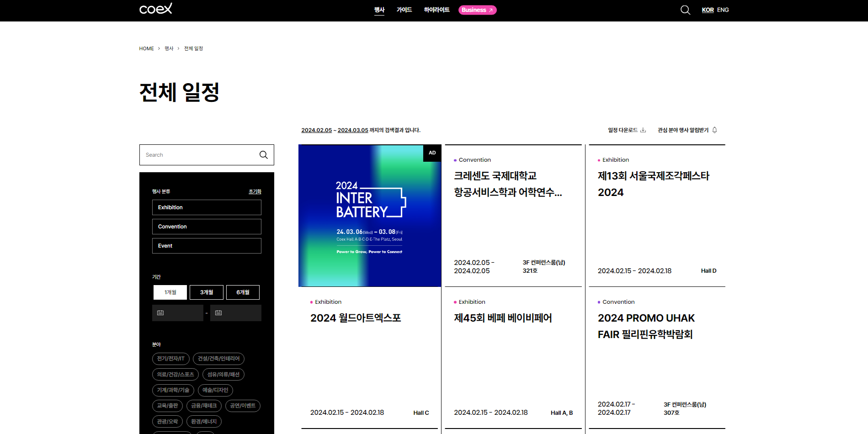Open the header search magnifier icon

pyautogui.click(x=685, y=10)
